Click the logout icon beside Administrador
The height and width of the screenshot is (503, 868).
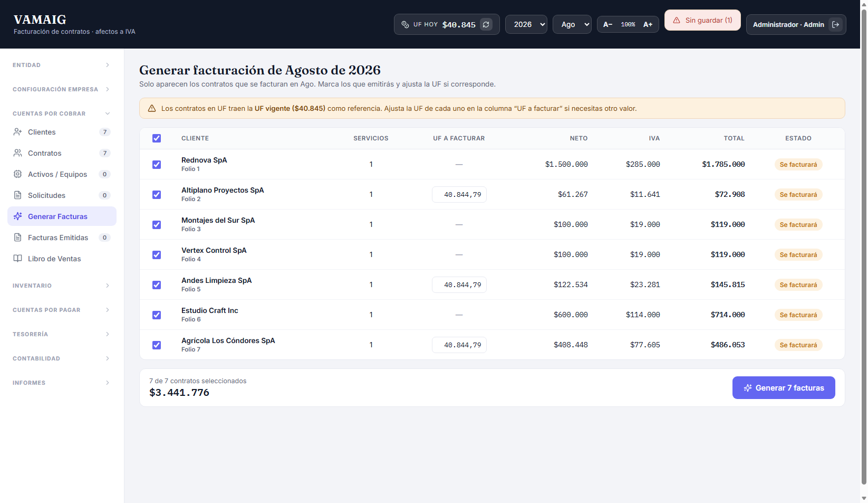[835, 24]
